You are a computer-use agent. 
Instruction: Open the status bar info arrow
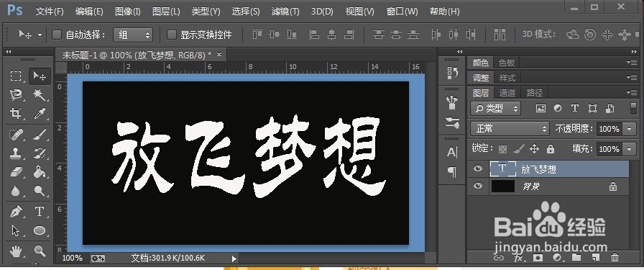point(234,258)
